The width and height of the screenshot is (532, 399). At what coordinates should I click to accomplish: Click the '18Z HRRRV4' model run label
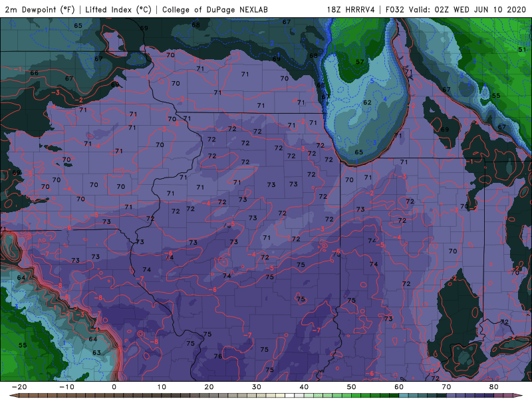[x=351, y=9]
